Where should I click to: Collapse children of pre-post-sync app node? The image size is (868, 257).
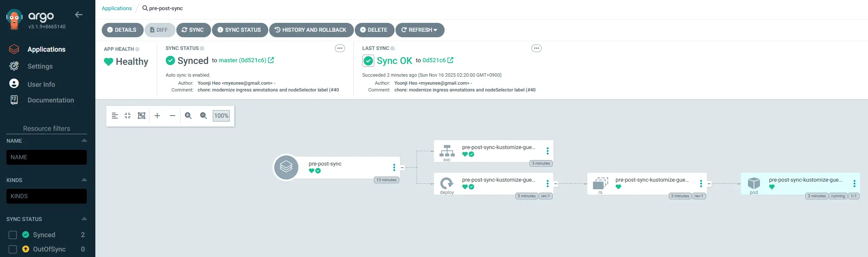coord(402,168)
